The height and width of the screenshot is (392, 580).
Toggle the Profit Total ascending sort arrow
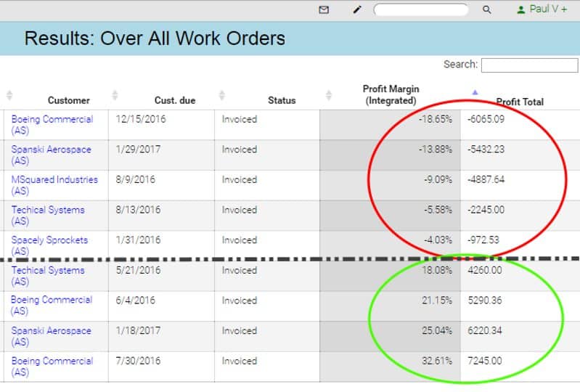(x=475, y=92)
